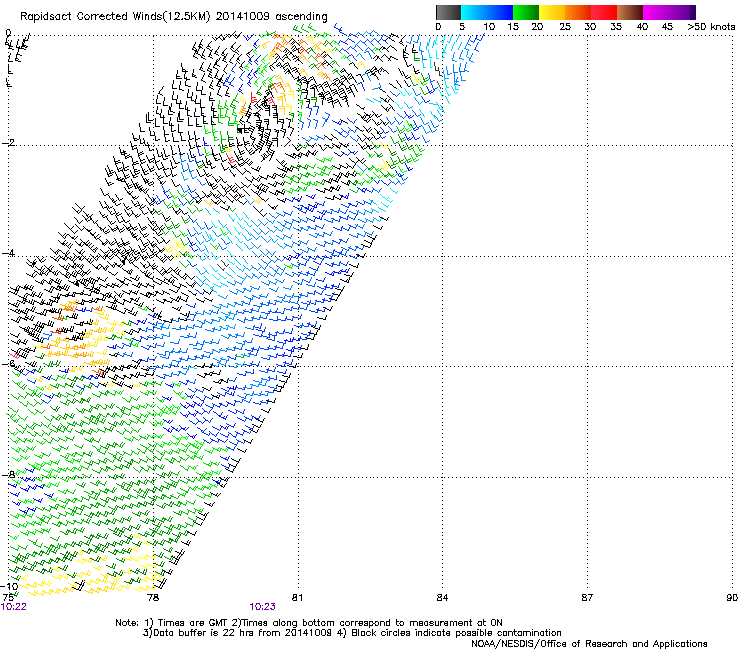Click the purple '10:22' time label
Viewport: 740px width, 650px height.
tap(14, 607)
